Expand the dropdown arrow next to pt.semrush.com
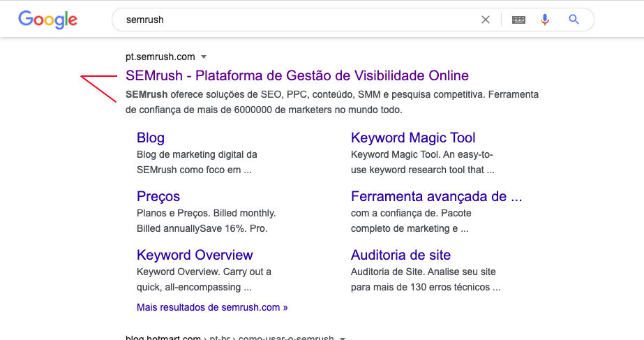Viewport: 644px width, 340px height. pos(204,57)
